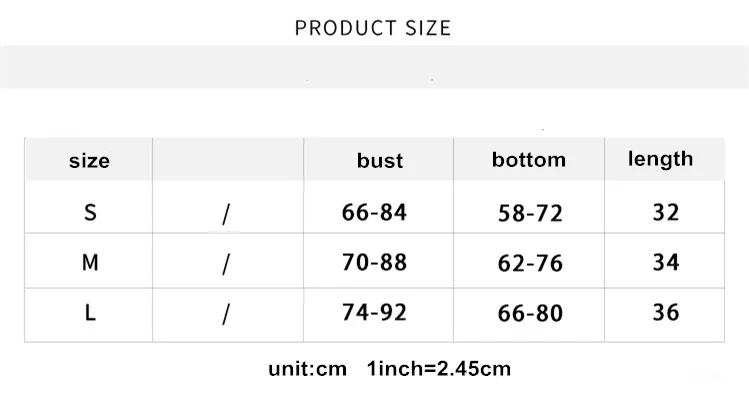Click length value 34
This screenshot has height=414, width=749.
666,263
